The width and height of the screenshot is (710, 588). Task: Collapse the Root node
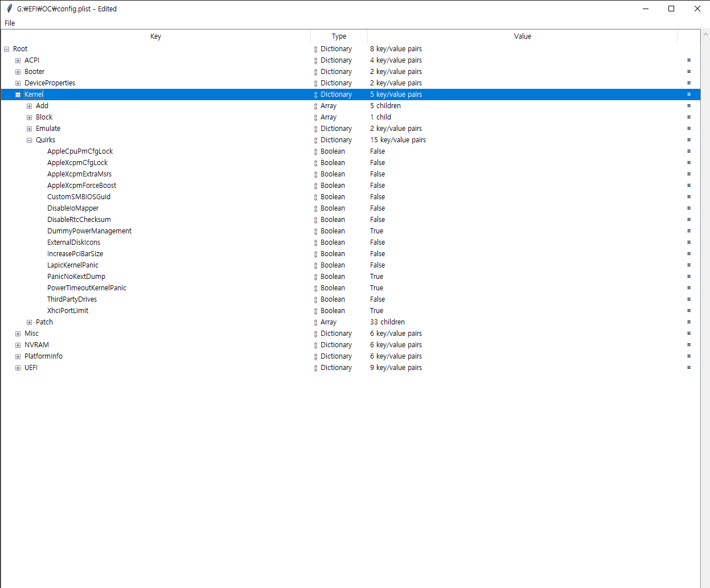tap(6, 49)
